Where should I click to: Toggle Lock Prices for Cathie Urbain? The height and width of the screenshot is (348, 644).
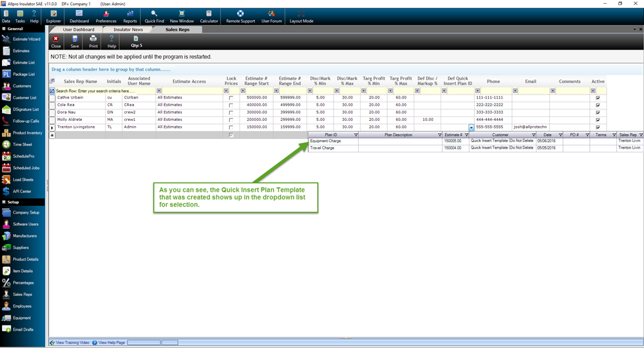tap(231, 98)
